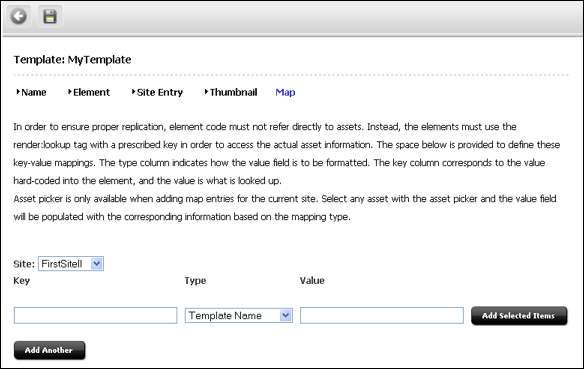Image resolution: width=584 pixels, height=369 pixels.
Task: Click the Value column header
Action: [x=312, y=280]
